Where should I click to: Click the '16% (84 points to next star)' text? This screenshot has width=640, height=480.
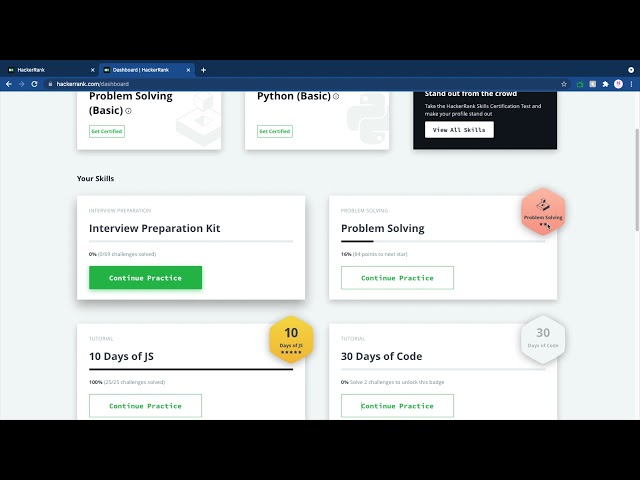(374, 254)
